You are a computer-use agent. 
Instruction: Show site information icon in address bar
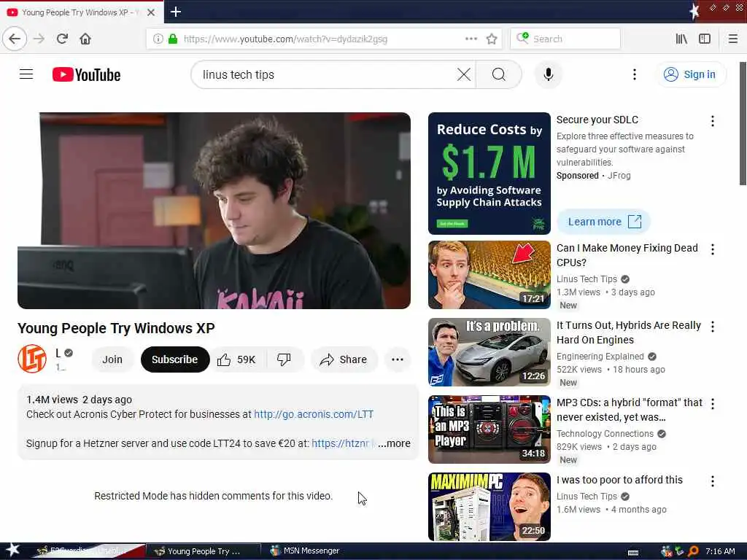pos(158,39)
